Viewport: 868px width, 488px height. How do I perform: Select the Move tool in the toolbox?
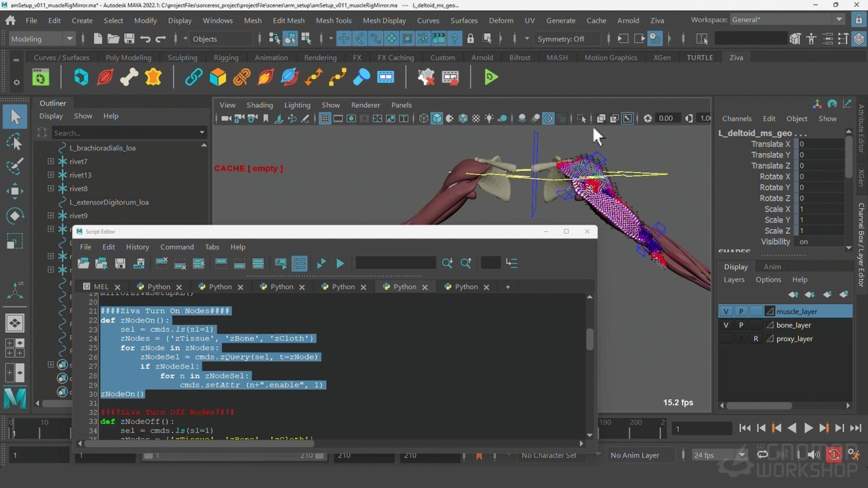click(x=15, y=190)
